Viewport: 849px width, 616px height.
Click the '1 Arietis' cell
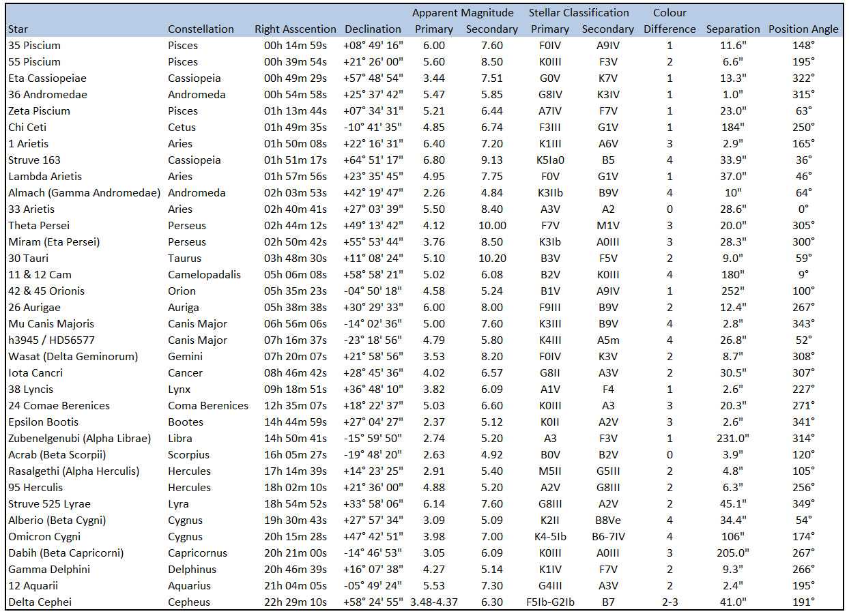(x=29, y=144)
